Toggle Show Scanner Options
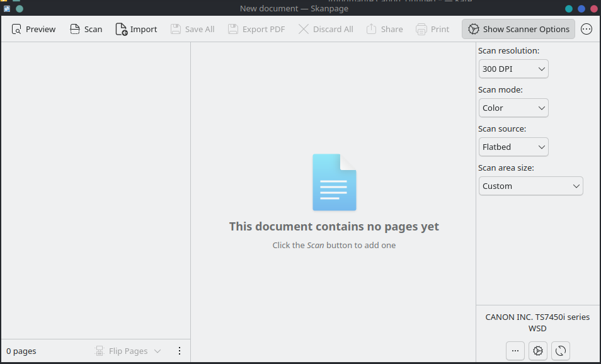This screenshot has height=364, width=601. click(518, 29)
